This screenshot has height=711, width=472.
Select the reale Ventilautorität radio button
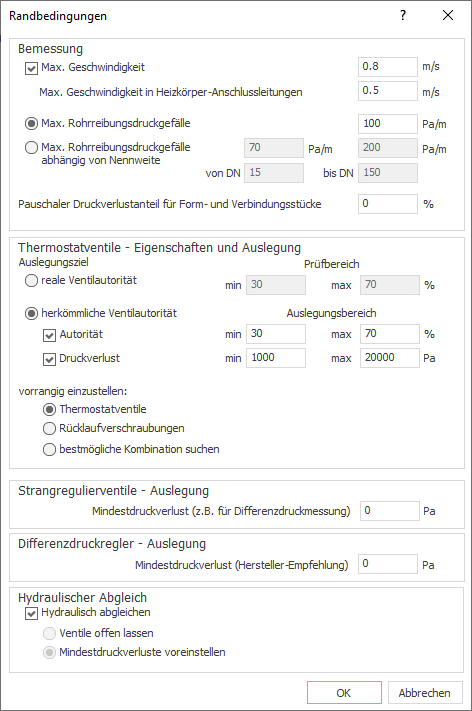point(31,281)
